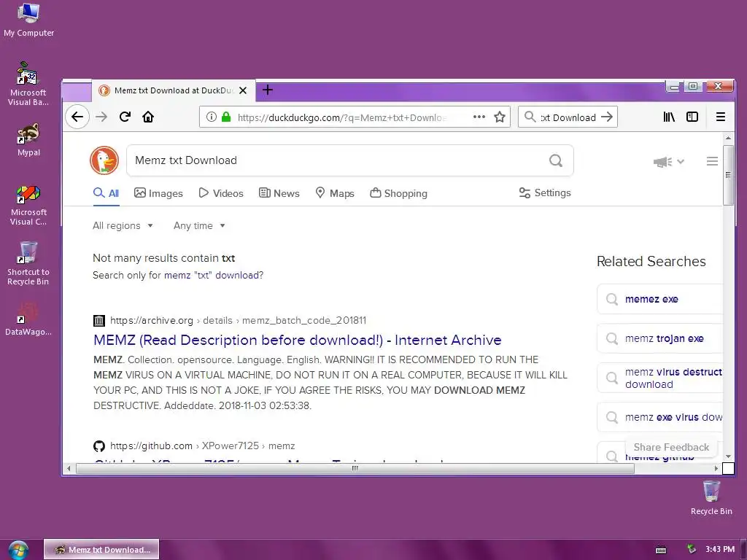
Task: Launch Mypal desktop shortcut
Action: (28, 140)
